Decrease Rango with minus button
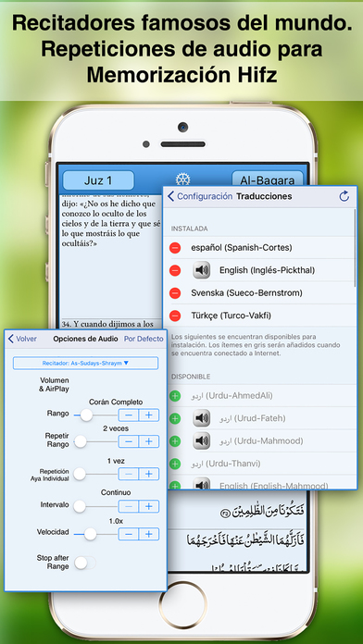This screenshot has width=363, height=644. pos(129,415)
